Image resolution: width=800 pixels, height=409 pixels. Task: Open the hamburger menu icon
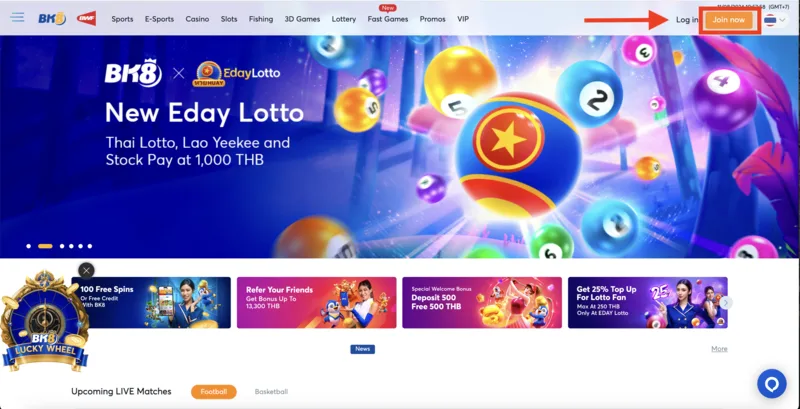(x=17, y=17)
